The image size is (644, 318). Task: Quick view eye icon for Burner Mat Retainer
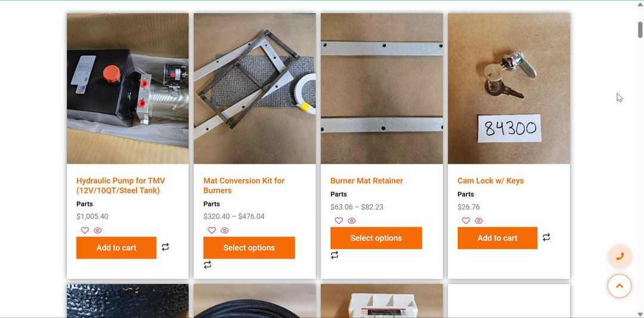pos(352,221)
